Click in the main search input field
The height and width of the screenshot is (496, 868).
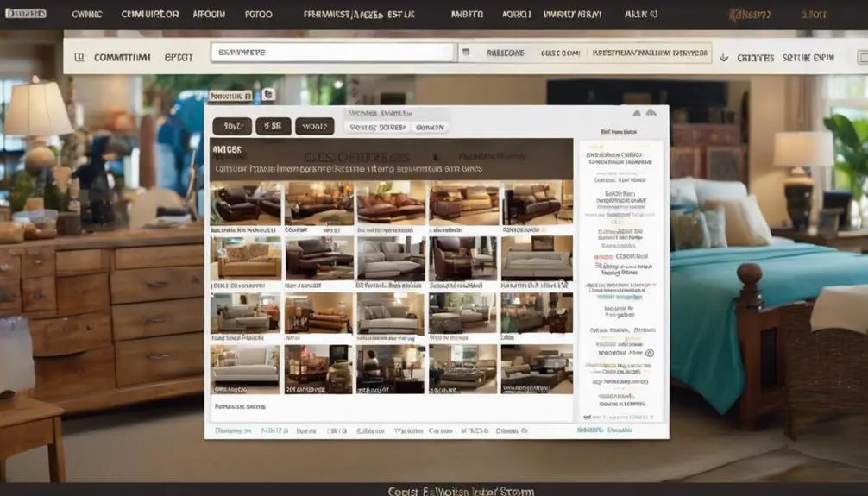pos(333,53)
